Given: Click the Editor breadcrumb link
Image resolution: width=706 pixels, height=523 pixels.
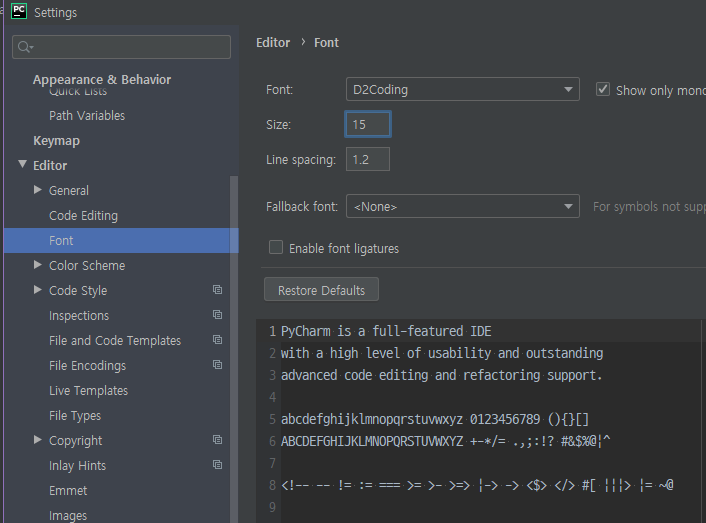Looking at the screenshot, I should pos(273,43).
